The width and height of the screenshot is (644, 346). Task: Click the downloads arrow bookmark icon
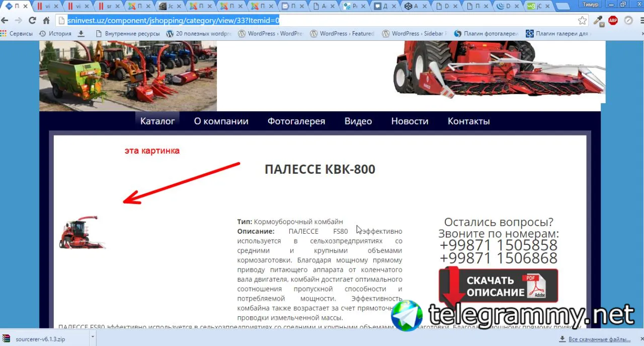pos(81,34)
